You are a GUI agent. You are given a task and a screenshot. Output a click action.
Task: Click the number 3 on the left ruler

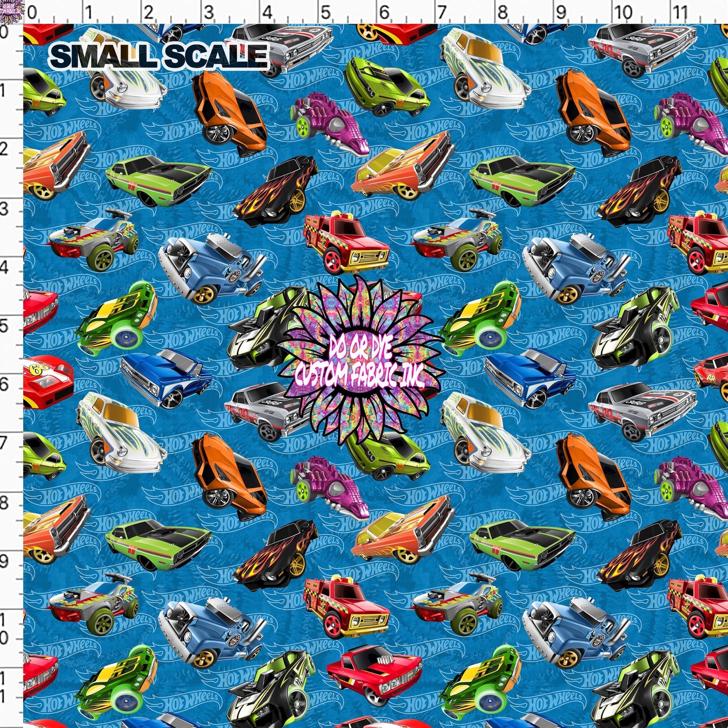pyautogui.click(x=5, y=208)
